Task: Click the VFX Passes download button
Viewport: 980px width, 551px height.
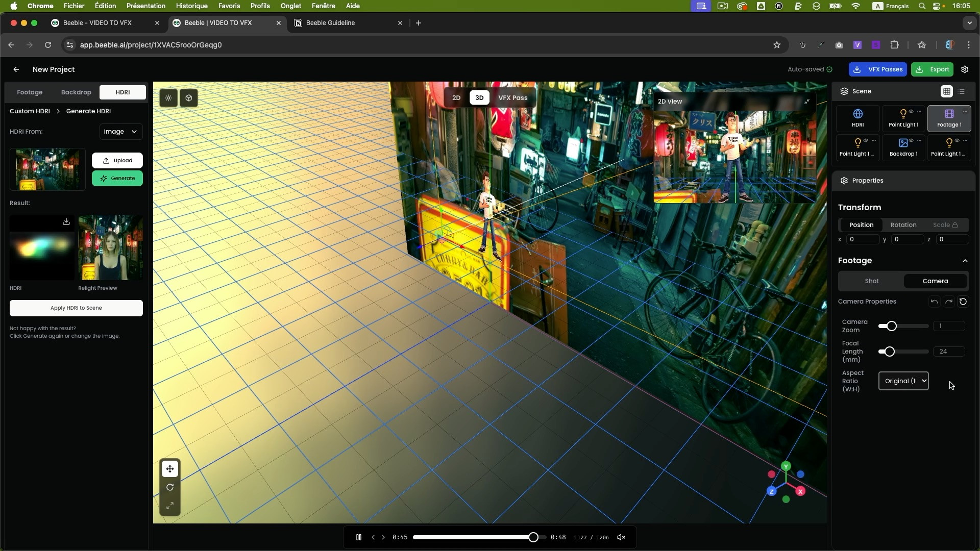Action: (x=878, y=69)
